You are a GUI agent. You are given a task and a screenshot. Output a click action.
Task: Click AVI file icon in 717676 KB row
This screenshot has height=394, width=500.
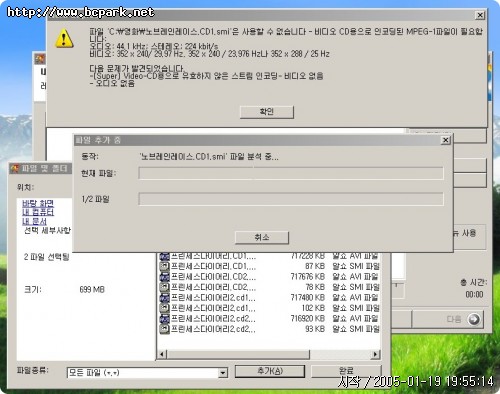(164, 277)
